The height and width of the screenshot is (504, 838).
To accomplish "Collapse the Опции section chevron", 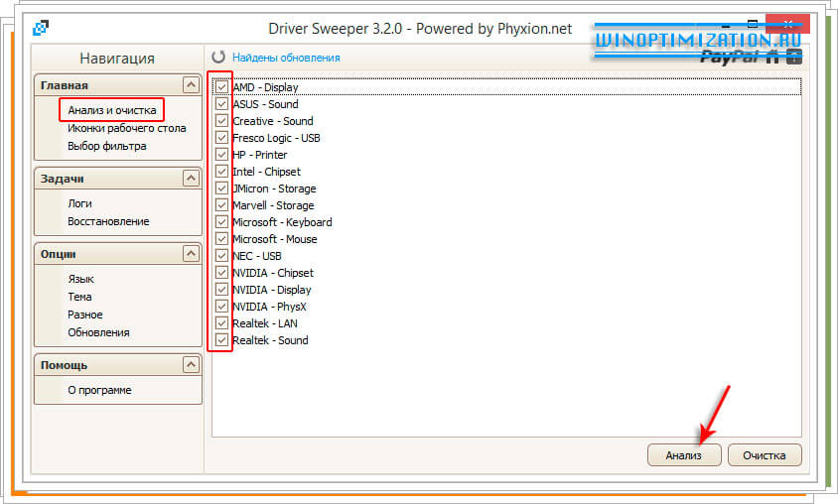I will coord(191,254).
